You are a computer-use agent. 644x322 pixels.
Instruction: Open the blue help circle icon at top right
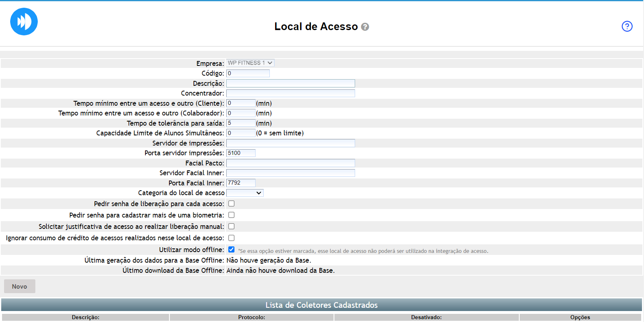pos(627,26)
